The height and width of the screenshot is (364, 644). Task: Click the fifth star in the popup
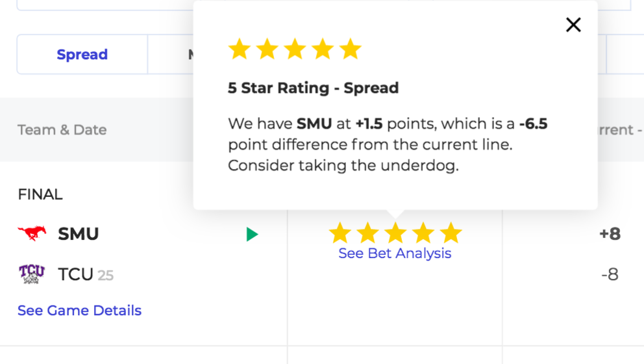click(351, 49)
